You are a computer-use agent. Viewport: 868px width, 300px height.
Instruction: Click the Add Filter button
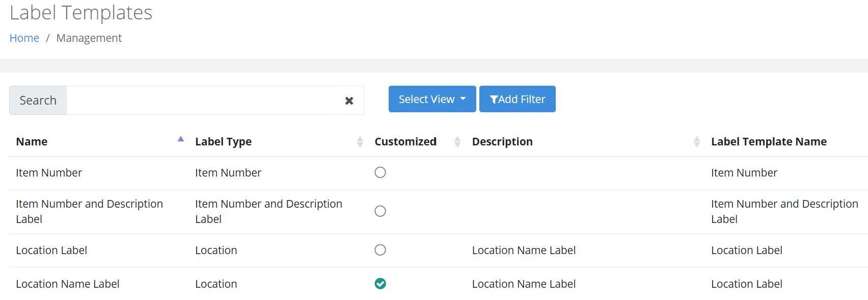[x=517, y=99]
